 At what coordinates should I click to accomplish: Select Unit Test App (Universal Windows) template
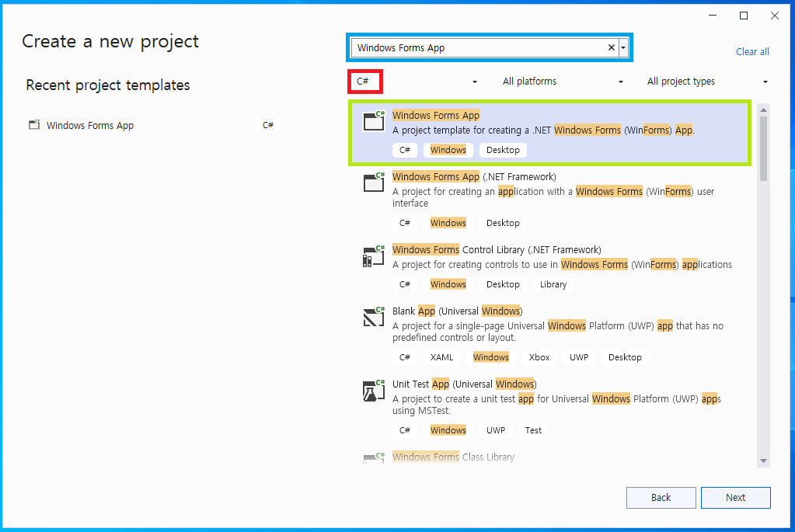(549, 408)
